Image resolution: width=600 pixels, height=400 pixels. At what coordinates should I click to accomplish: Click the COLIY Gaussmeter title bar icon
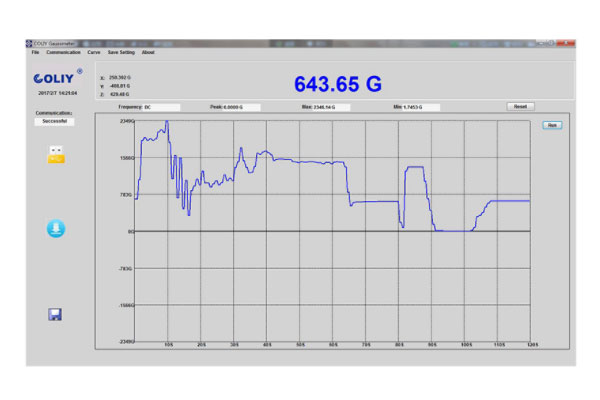pos(30,44)
